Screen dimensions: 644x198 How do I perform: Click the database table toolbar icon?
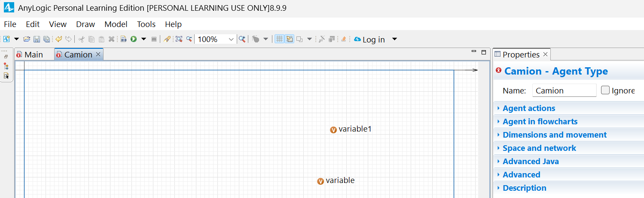332,39
